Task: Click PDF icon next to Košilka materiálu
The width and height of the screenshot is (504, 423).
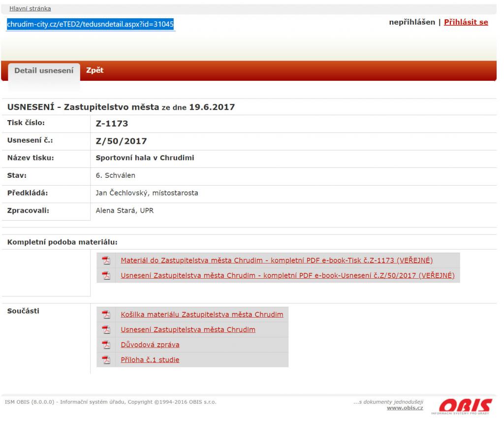Action: pyautogui.click(x=105, y=315)
